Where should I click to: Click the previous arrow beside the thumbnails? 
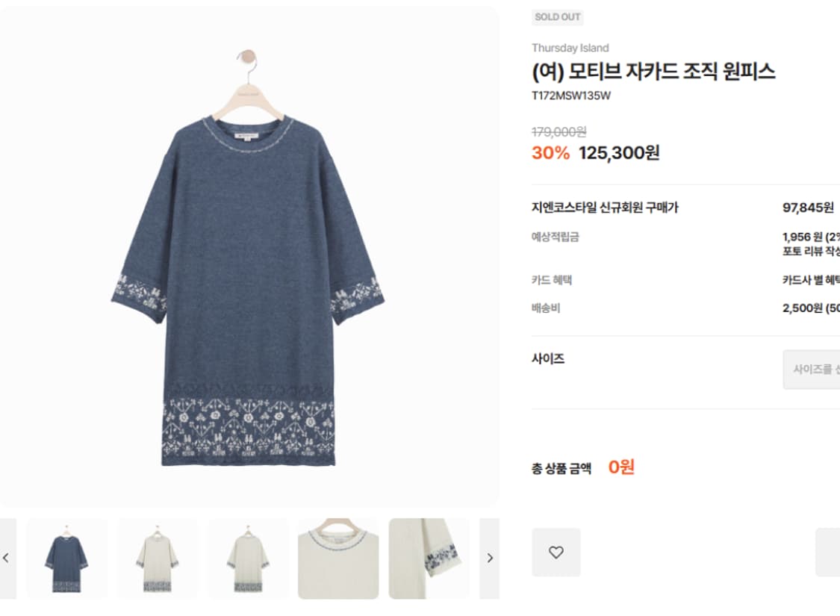coord(7,557)
